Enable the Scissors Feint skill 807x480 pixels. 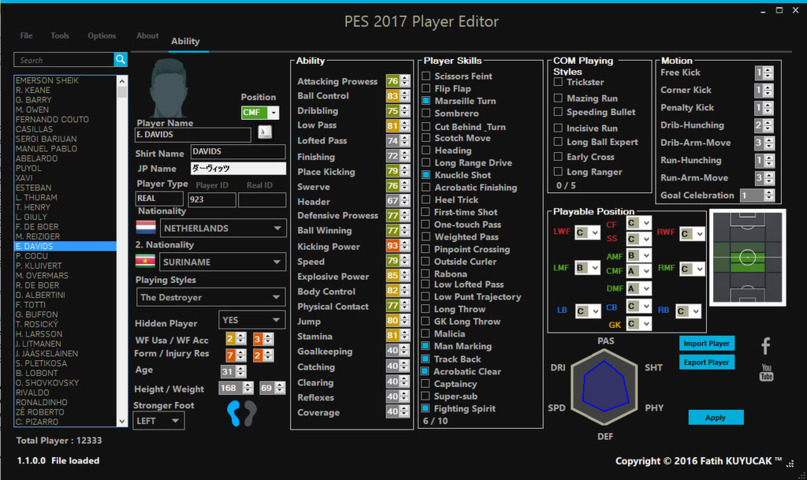(x=426, y=76)
